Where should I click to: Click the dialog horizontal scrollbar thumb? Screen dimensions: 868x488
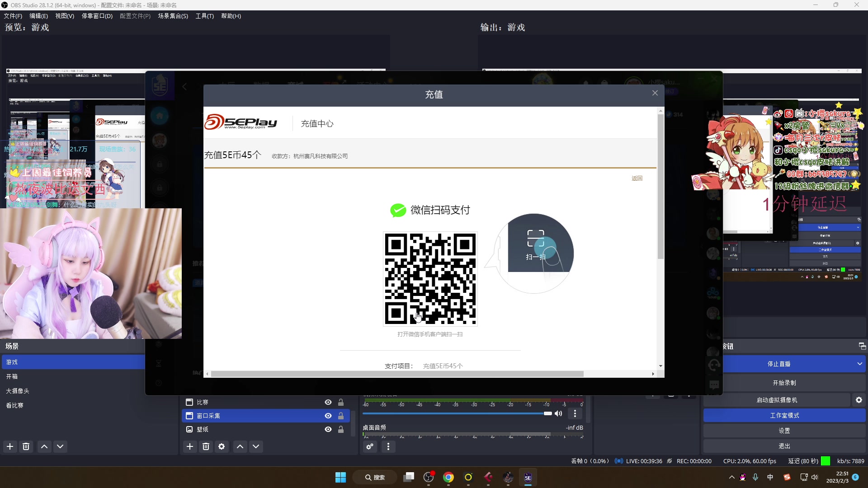tap(397, 374)
